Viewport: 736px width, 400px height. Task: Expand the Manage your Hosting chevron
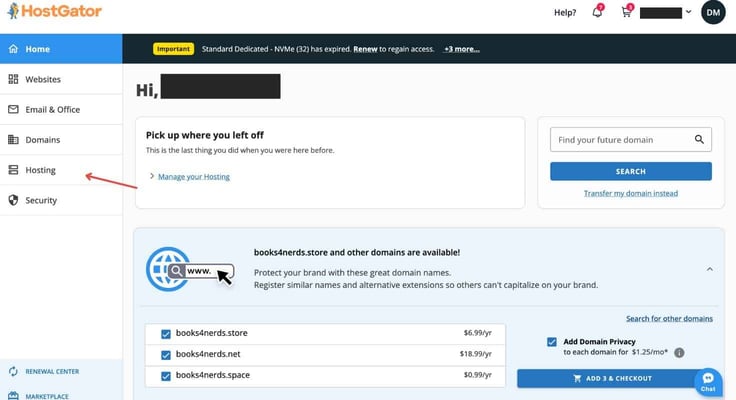pos(152,176)
